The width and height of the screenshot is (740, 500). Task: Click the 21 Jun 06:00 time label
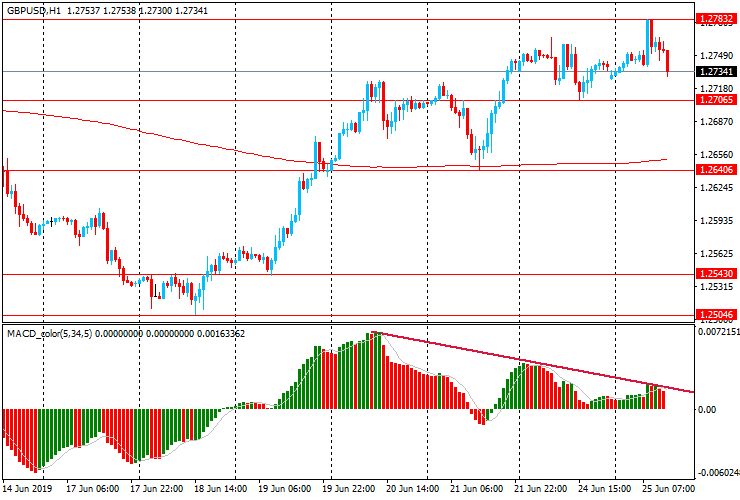pos(477,488)
